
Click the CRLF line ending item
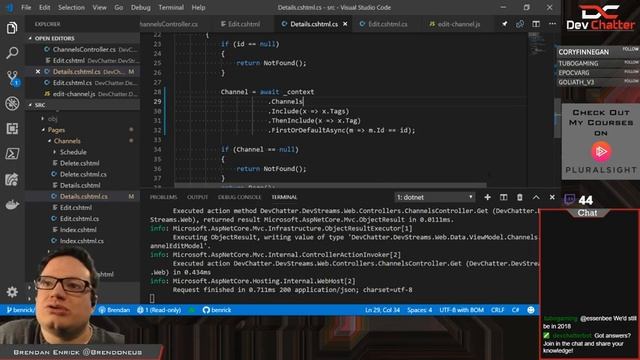click(498, 310)
